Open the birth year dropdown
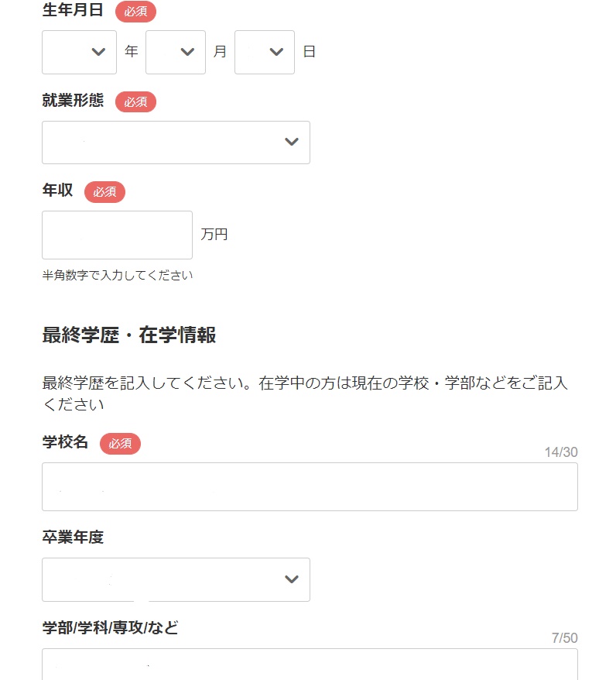The height and width of the screenshot is (680, 616). click(79, 52)
